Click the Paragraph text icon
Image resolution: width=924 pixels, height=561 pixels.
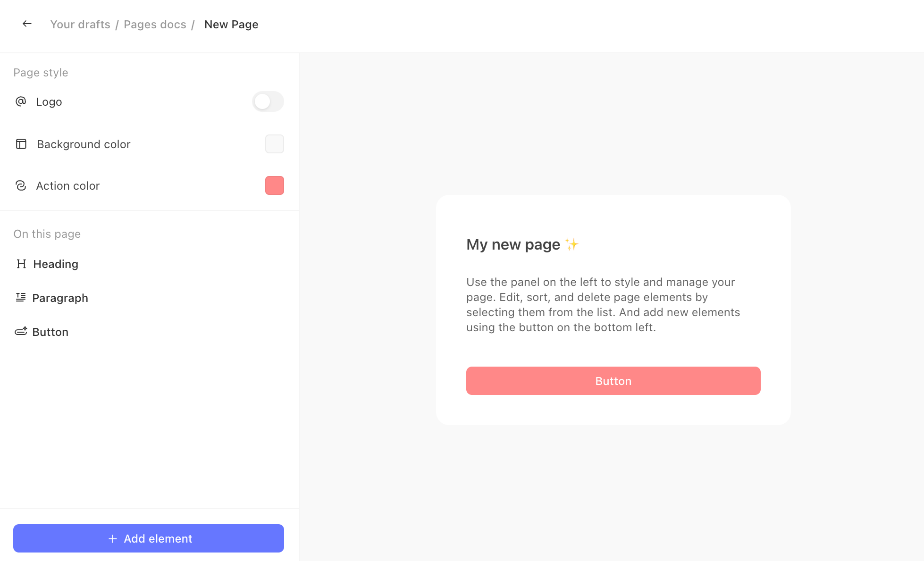[21, 297]
